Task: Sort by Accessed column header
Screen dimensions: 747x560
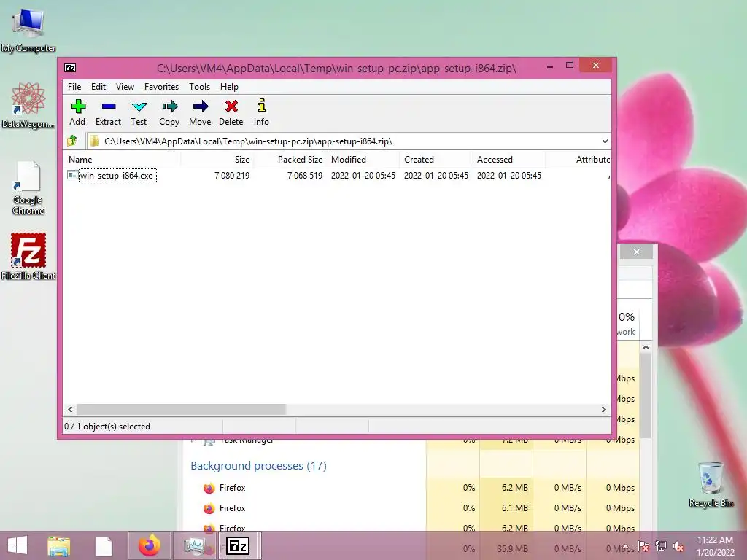Action: pyautogui.click(x=508, y=160)
